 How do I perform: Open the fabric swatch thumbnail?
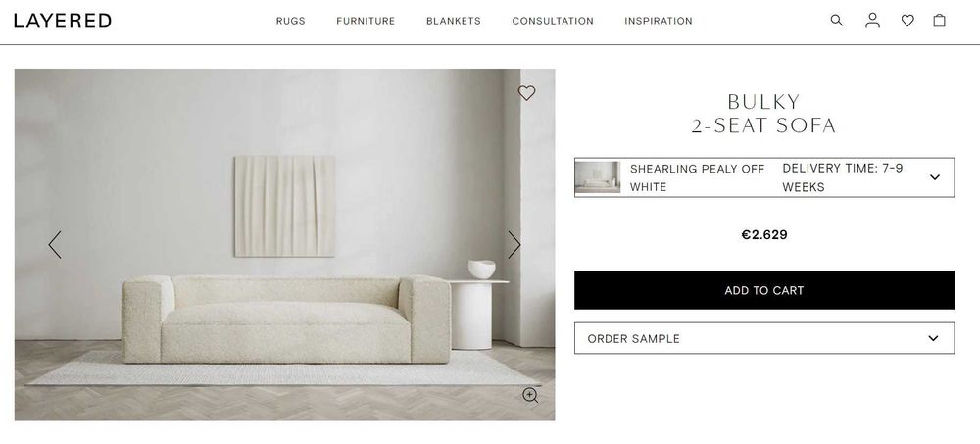(598, 177)
